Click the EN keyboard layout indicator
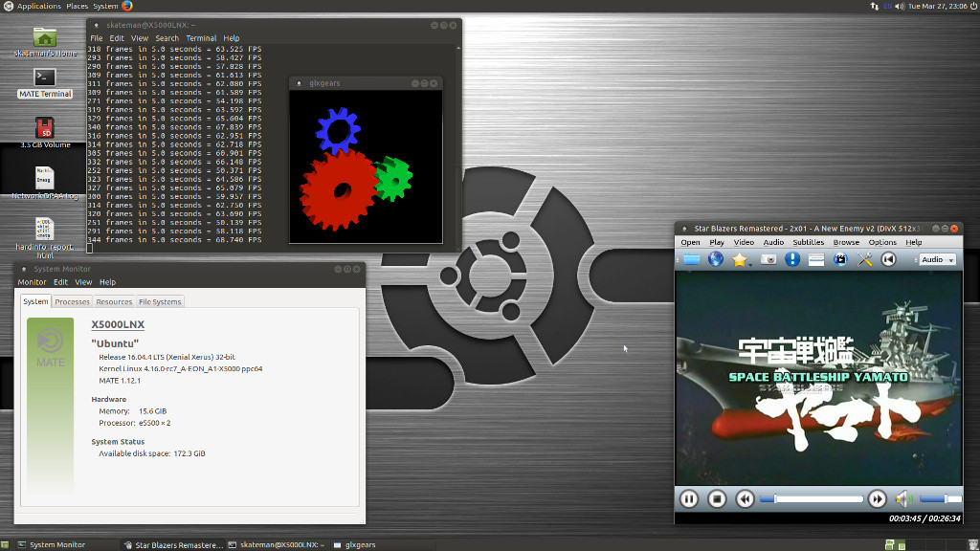The image size is (980, 551). (x=887, y=7)
